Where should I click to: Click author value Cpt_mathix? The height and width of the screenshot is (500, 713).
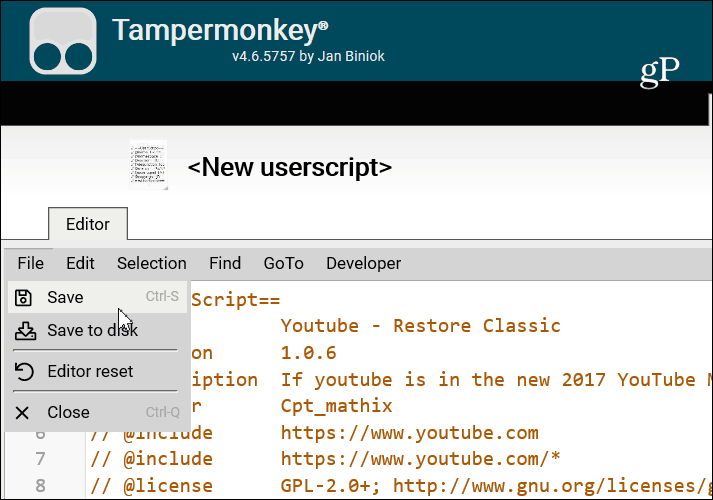[x=336, y=405]
